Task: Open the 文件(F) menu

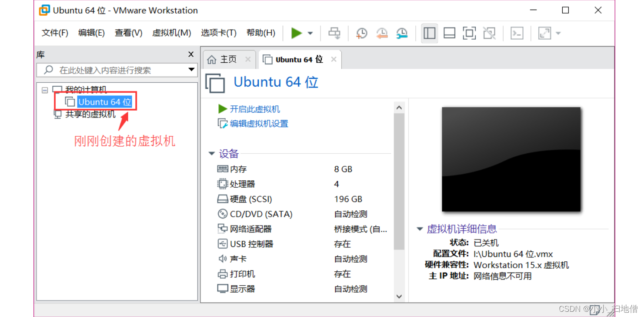Action: pyautogui.click(x=55, y=33)
